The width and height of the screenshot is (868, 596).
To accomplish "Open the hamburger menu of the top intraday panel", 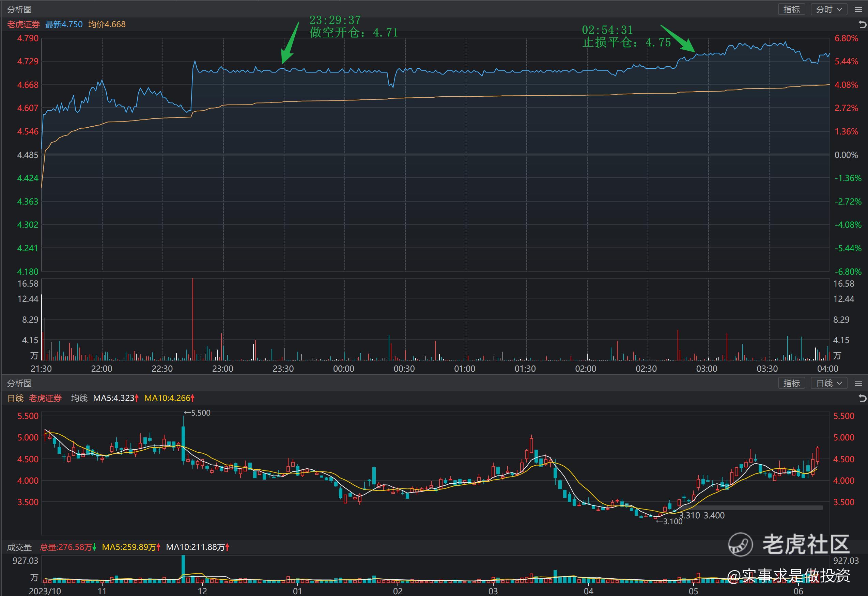I will 858,10.
